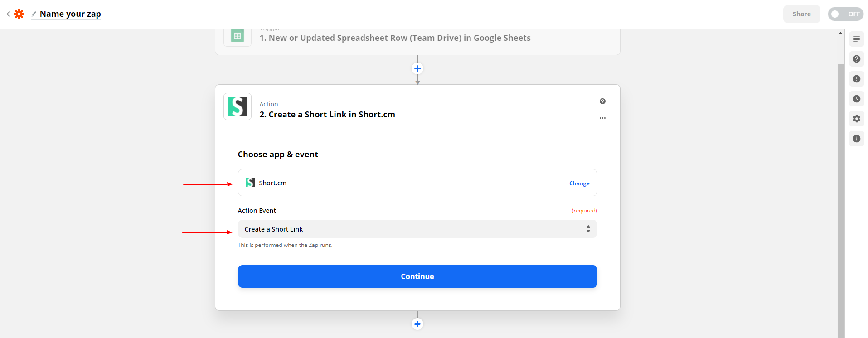Click the Share button

[801, 14]
